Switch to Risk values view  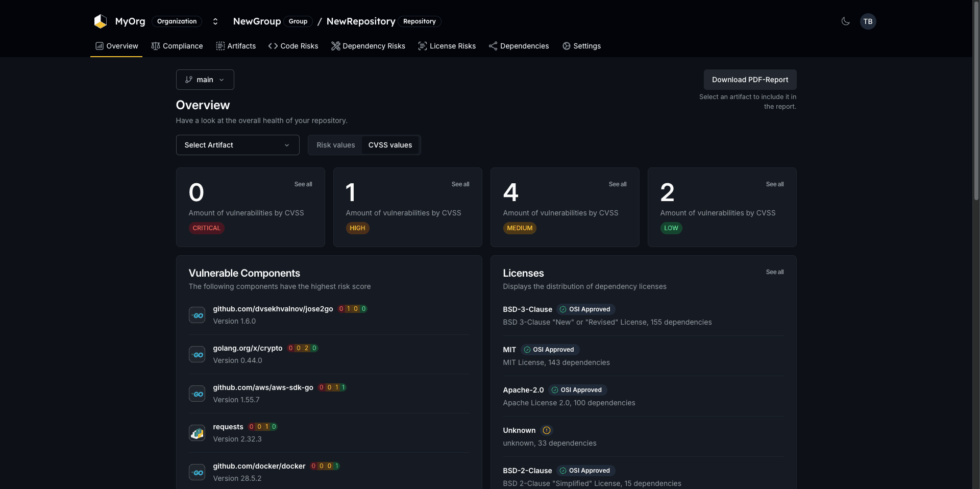coord(335,145)
